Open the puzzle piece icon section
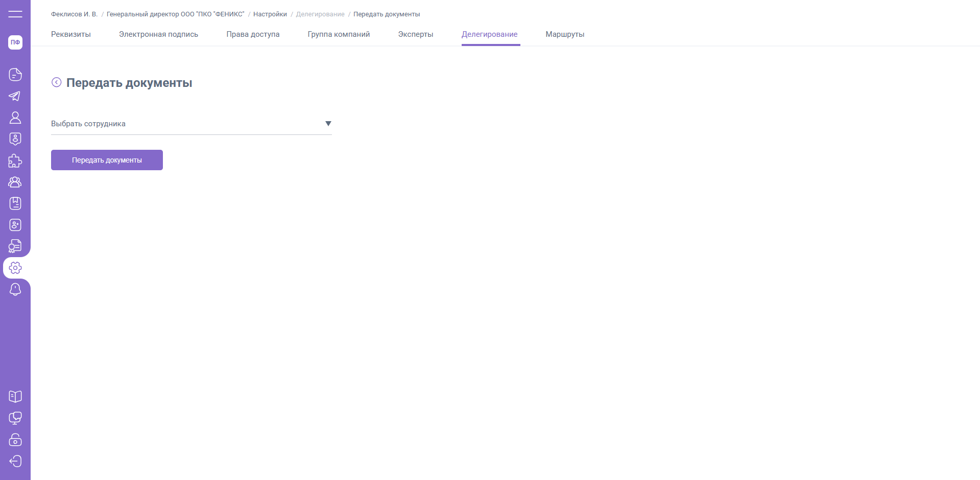The width and height of the screenshot is (980, 480). click(x=15, y=161)
